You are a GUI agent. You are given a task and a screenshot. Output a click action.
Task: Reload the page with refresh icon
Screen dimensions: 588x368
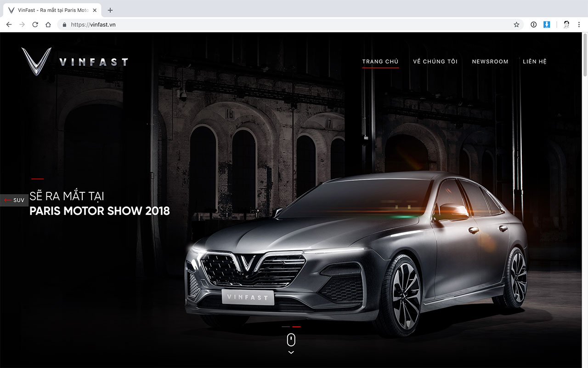(x=35, y=25)
